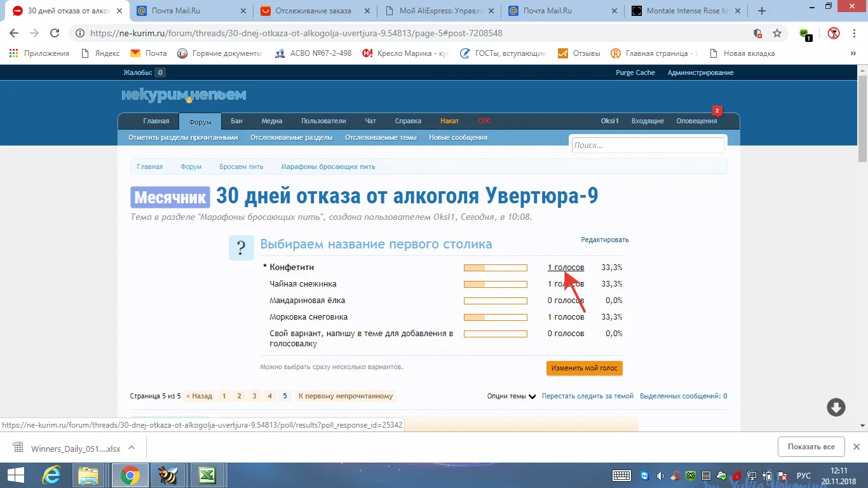Open the Winners_Daily download item menu arrow

coord(132,447)
